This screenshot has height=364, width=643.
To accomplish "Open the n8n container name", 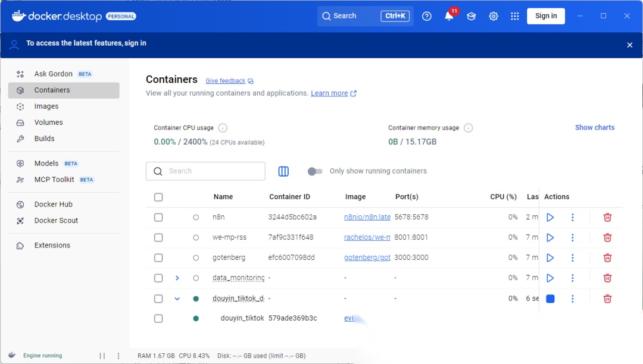I will (219, 217).
